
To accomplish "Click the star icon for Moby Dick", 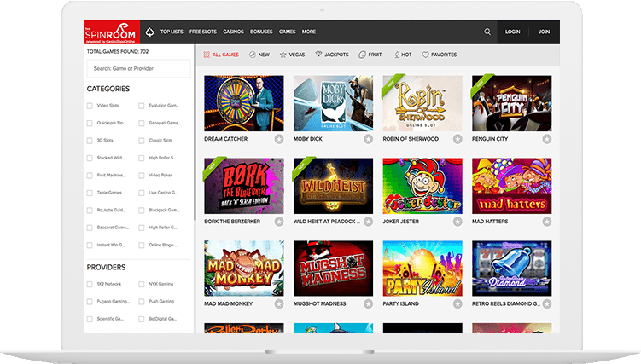I will coord(368,139).
